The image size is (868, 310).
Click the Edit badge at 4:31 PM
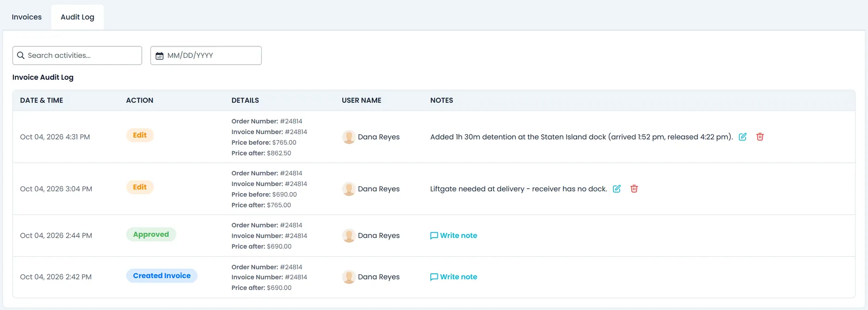point(140,135)
